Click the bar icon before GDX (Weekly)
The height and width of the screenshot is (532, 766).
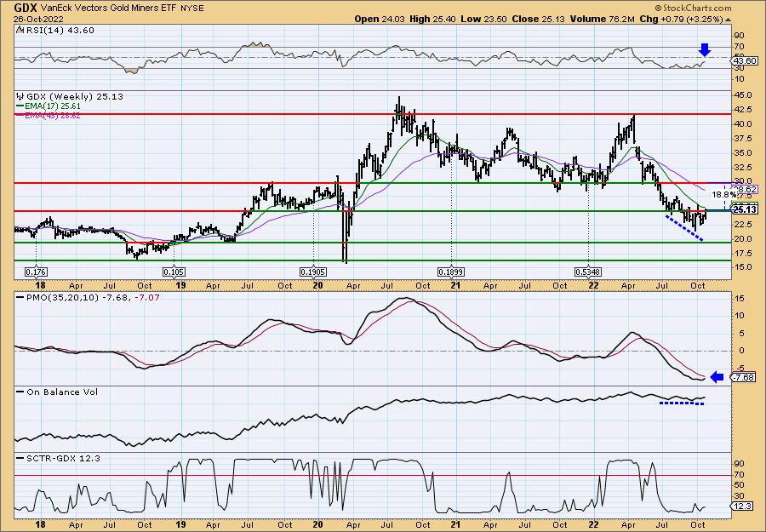click(20, 96)
